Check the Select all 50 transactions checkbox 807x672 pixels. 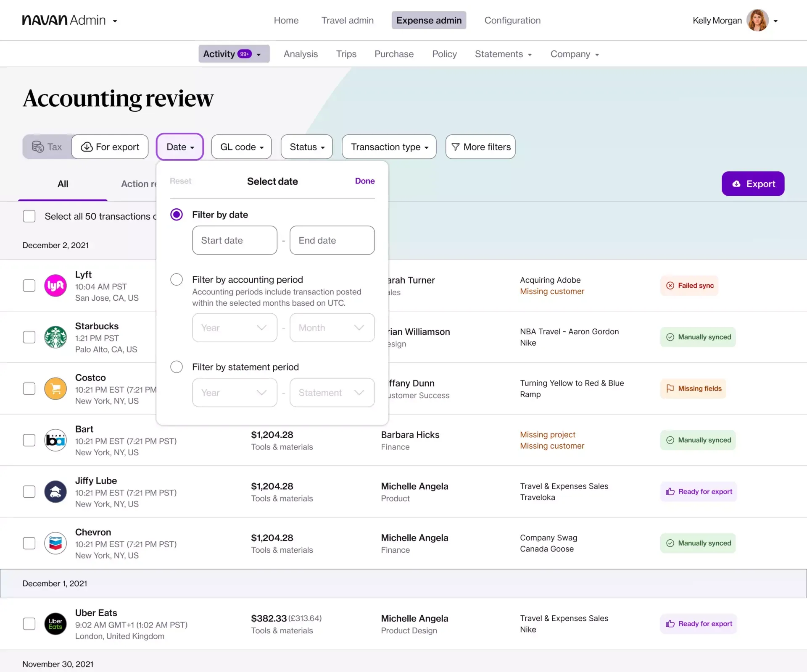tap(29, 216)
